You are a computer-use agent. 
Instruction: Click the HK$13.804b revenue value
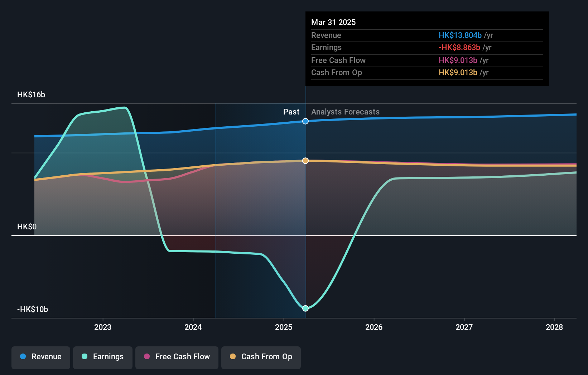[460, 35]
